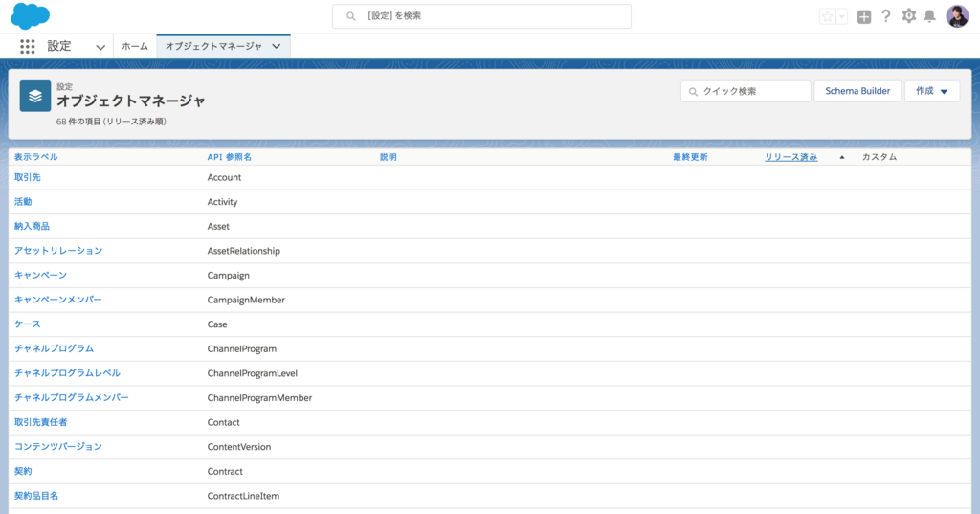Select the オブジェクトマネージャ tab
This screenshot has height=514, width=980.
point(213,46)
